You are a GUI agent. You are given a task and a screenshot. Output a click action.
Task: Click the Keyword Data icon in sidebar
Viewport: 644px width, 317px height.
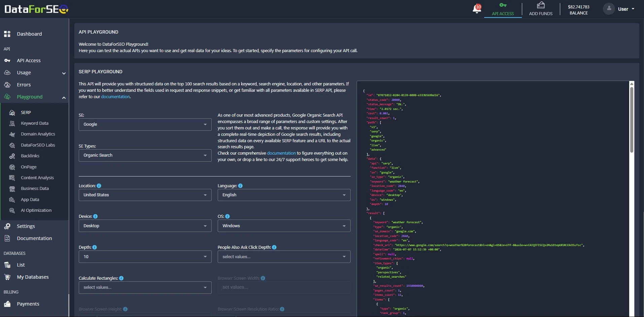pyautogui.click(x=12, y=123)
